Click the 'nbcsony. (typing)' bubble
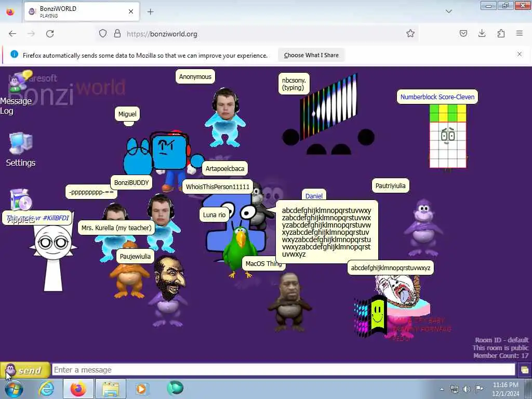532x399 pixels. (x=294, y=84)
